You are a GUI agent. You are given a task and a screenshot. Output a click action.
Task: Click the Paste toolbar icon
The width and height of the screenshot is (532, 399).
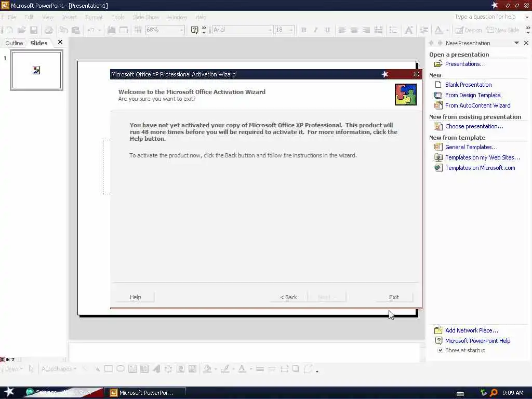coord(76,30)
